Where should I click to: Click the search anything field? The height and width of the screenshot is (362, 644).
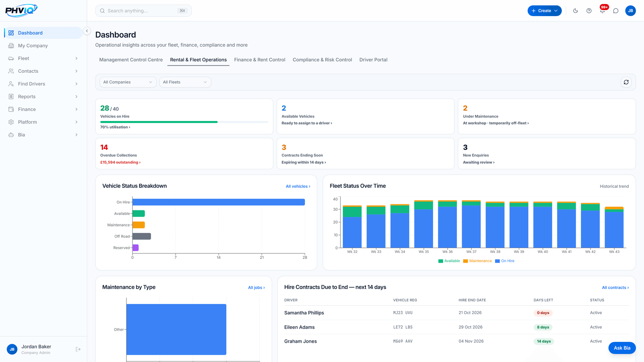tap(143, 11)
